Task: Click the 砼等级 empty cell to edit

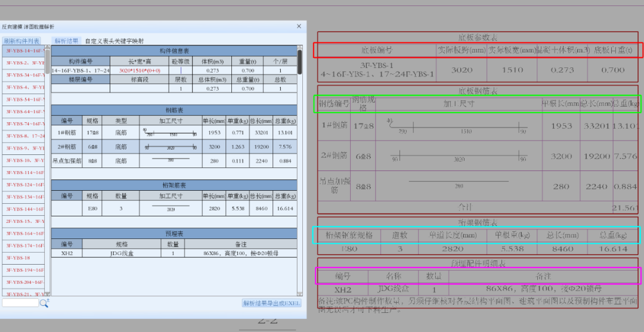Action: [x=181, y=70]
